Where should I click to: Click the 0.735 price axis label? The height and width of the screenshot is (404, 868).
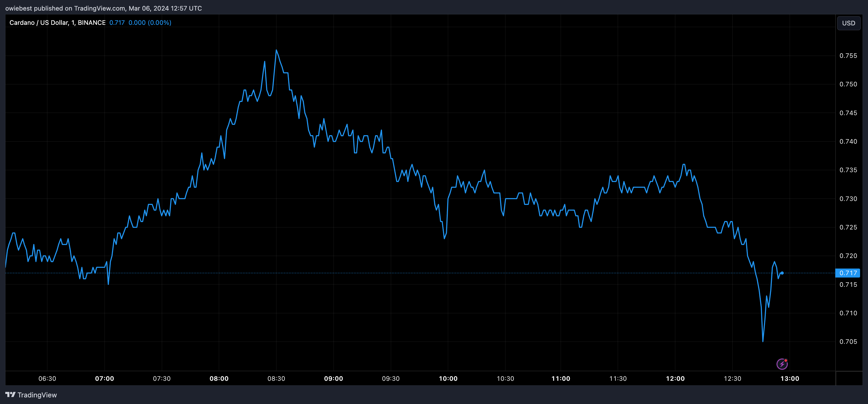(x=848, y=170)
